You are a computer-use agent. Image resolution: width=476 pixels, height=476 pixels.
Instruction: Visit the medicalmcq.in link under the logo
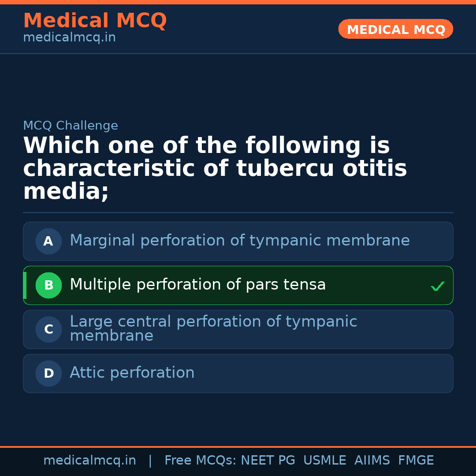69,37
